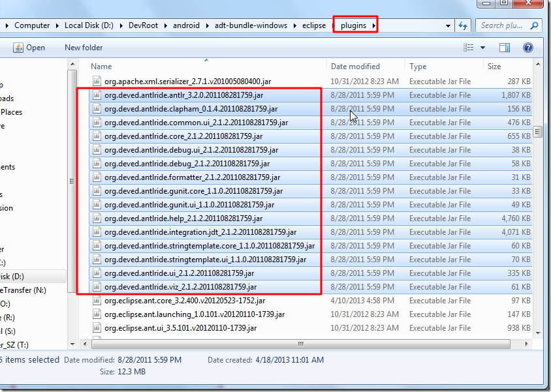
Task: Click jar icon for antlride.core_2.1.2
Action: pos(97,136)
